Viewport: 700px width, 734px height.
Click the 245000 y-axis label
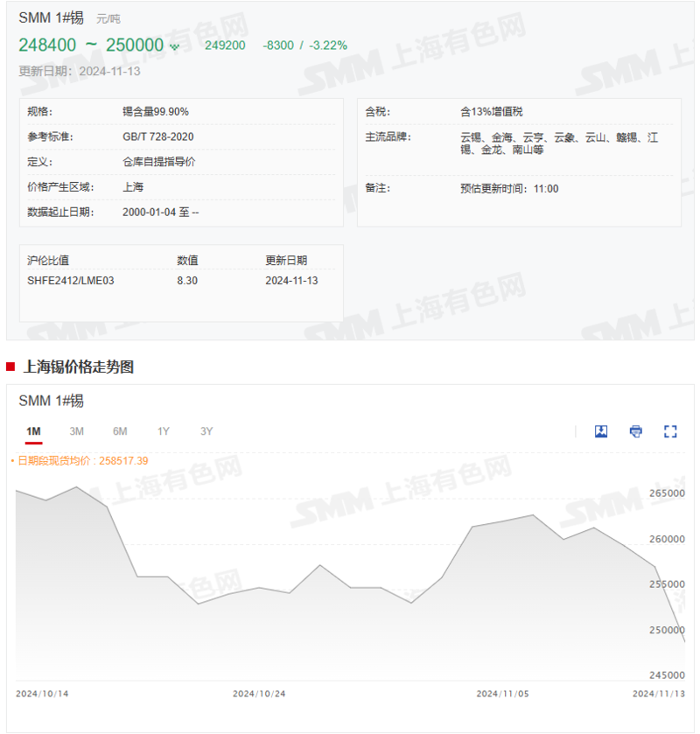point(667,675)
